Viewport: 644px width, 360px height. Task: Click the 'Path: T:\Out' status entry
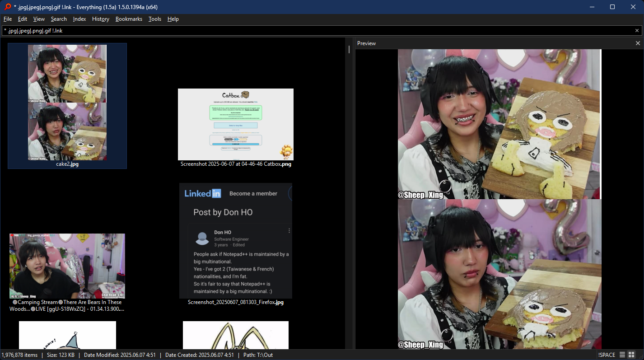click(x=258, y=355)
